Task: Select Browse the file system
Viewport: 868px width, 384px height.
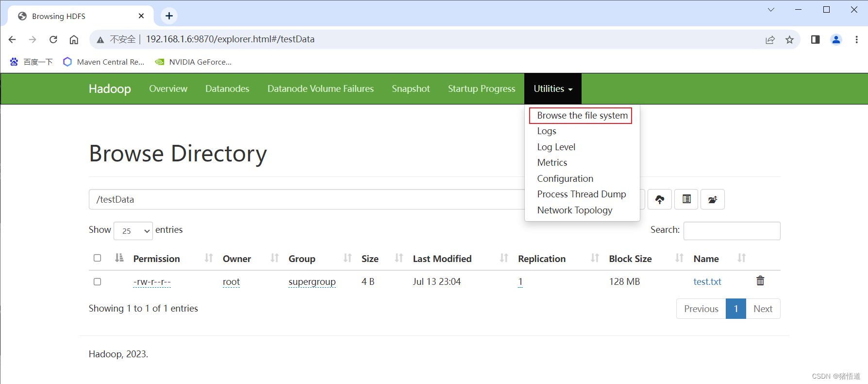Action: pyautogui.click(x=582, y=116)
